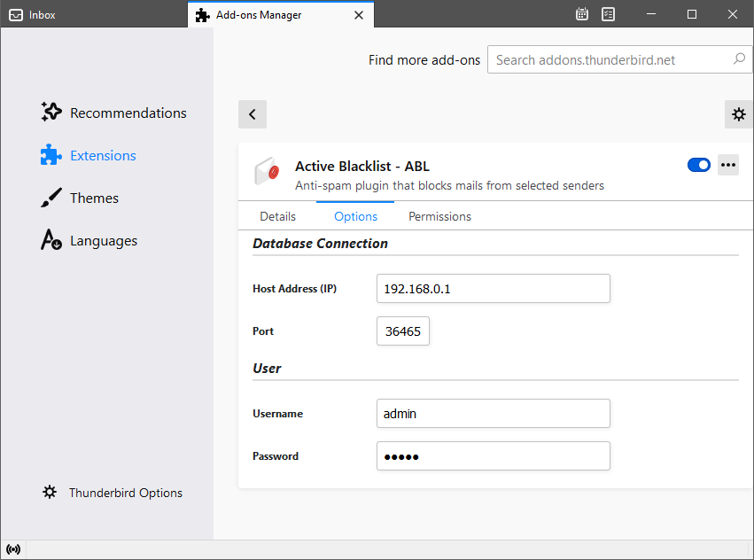The image size is (754, 560).
Task: Open Thunderbird Options link
Action: pyautogui.click(x=113, y=493)
